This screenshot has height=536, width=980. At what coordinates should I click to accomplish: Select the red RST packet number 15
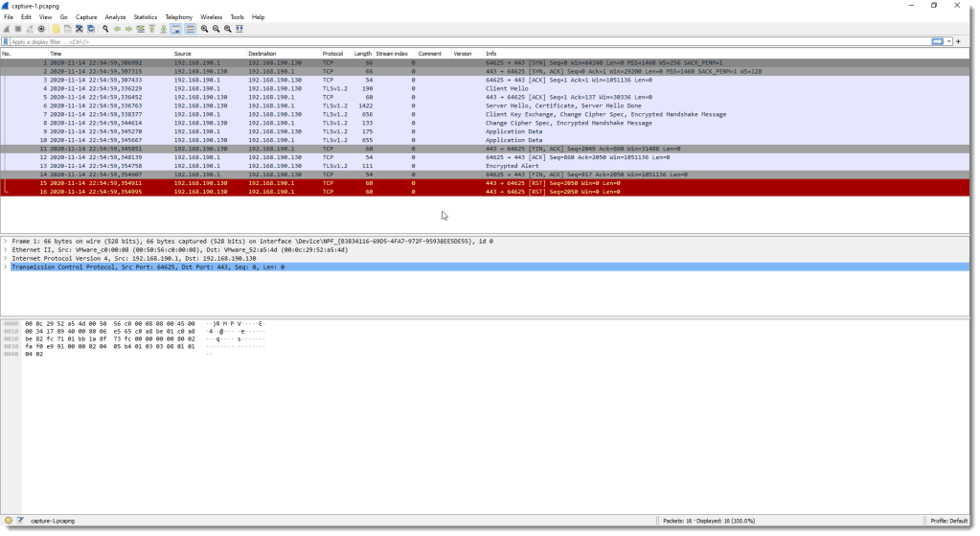(x=287, y=183)
